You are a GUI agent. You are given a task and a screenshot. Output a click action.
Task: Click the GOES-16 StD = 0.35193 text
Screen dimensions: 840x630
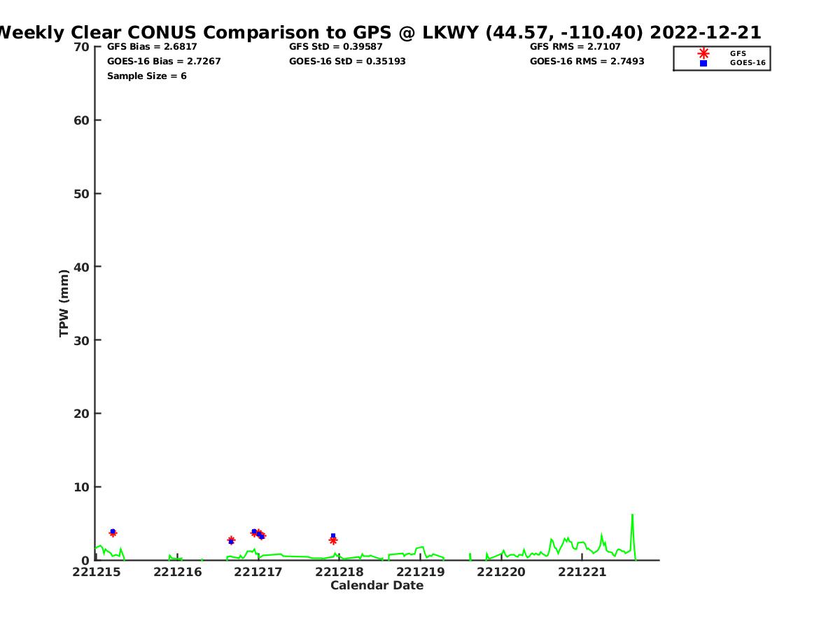(347, 62)
